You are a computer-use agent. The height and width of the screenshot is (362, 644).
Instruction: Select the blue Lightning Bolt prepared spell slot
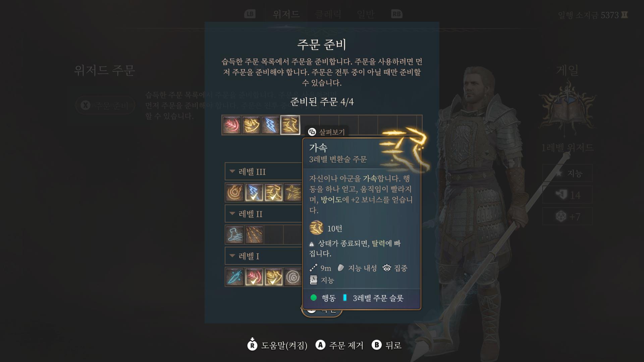[271, 125]
